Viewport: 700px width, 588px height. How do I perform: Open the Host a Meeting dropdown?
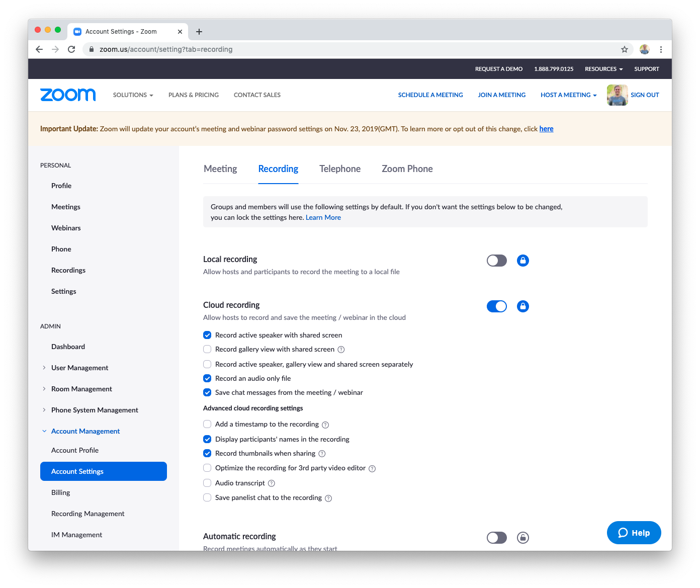point(568,95)
